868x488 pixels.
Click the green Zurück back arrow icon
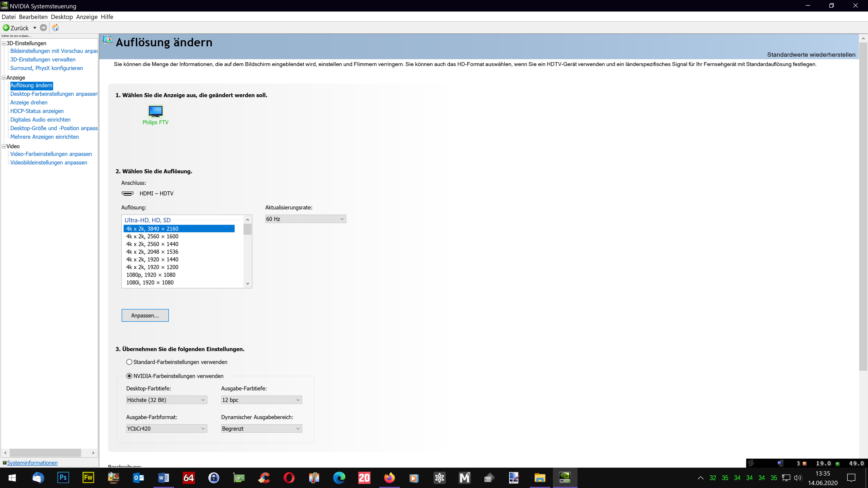(x=6, y=28)
